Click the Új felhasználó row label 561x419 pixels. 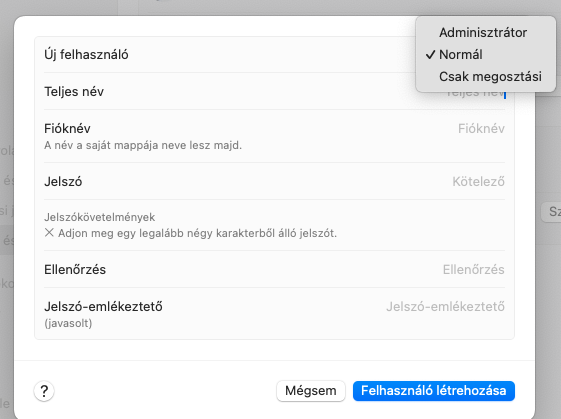coord(86,55)
